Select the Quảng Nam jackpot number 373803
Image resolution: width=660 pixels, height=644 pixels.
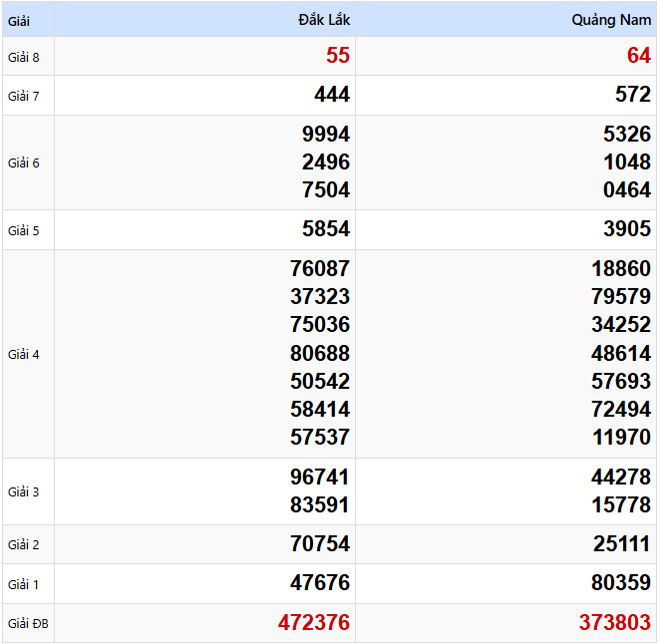[x=615, y=623]
